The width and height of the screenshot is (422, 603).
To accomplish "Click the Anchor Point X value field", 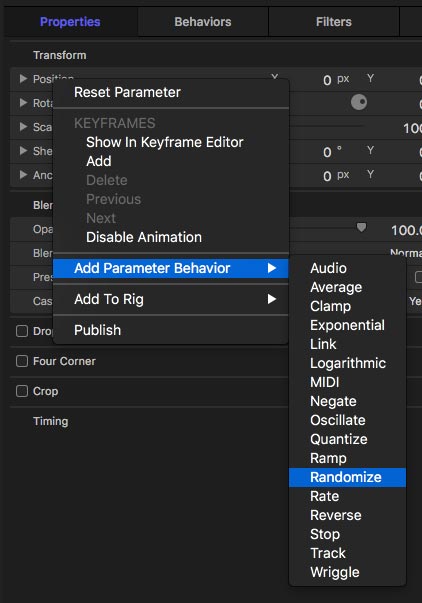I will point(327,176).
